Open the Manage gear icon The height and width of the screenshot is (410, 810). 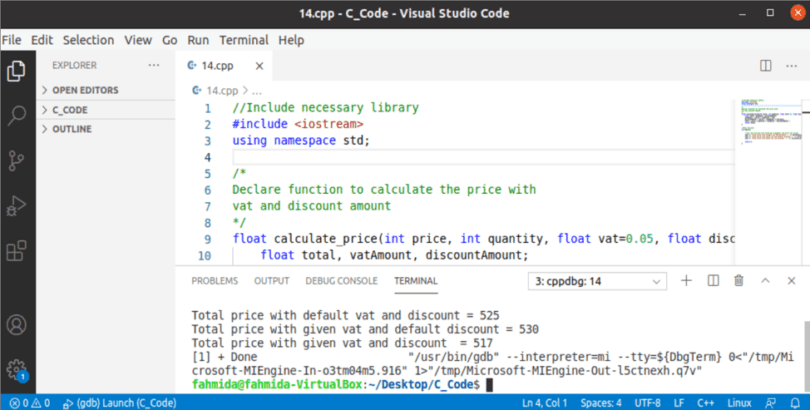click(16, 368)
